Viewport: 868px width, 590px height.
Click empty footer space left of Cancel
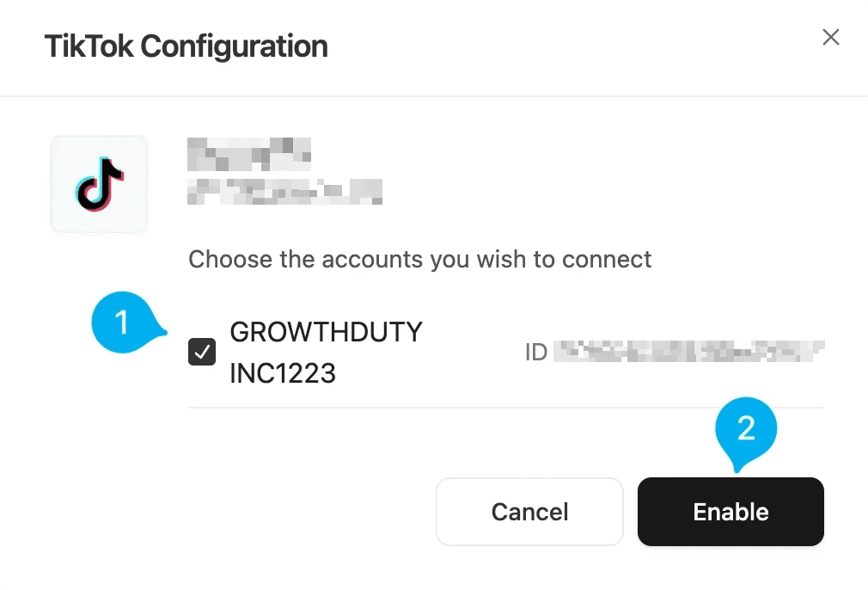(258, 512)
